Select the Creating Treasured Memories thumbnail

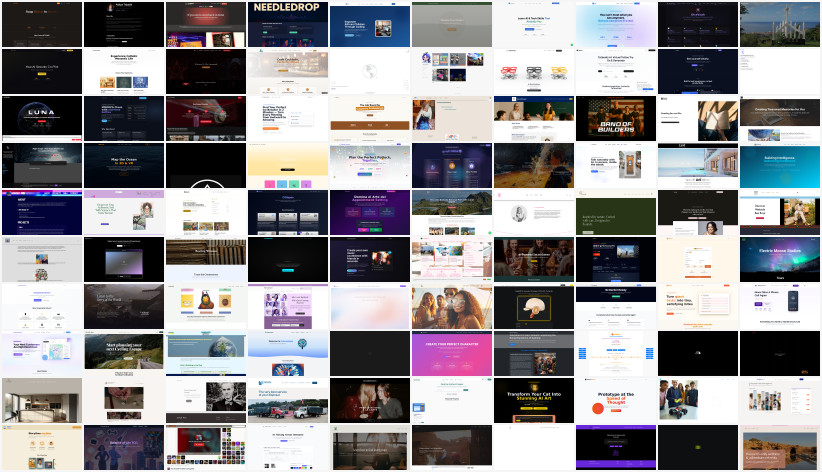pyautogui.click(x=780, y=118)
